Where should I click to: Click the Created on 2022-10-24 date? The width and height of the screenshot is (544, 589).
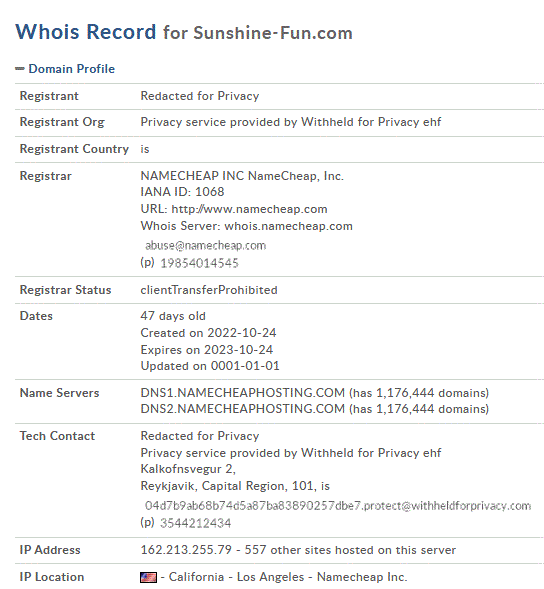pyautogui.click(x=209, y=333)
